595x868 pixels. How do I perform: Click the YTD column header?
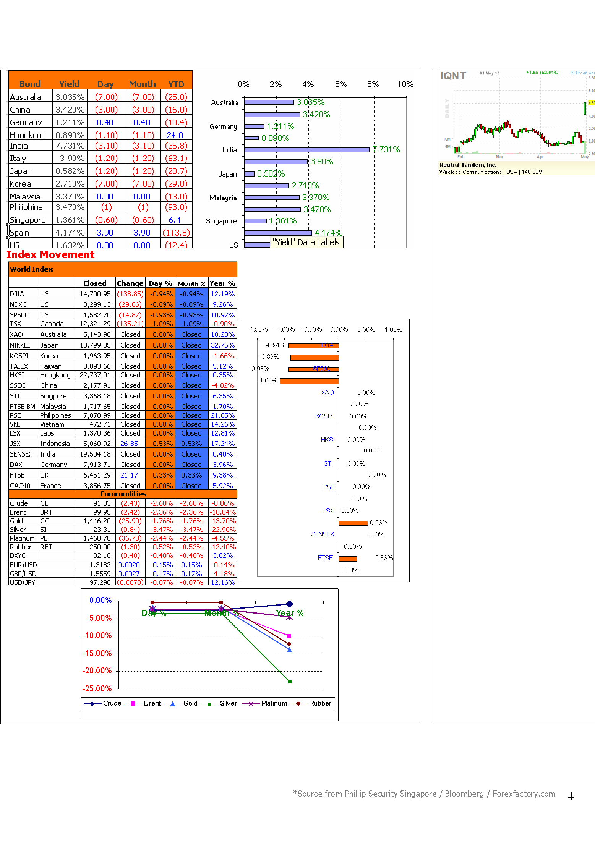click(176, 84)
